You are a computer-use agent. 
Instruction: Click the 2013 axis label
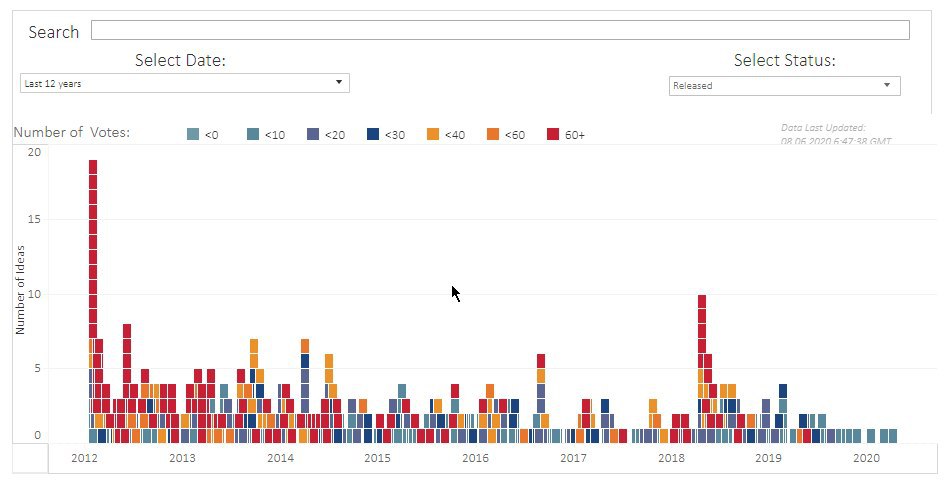point(182,458)
